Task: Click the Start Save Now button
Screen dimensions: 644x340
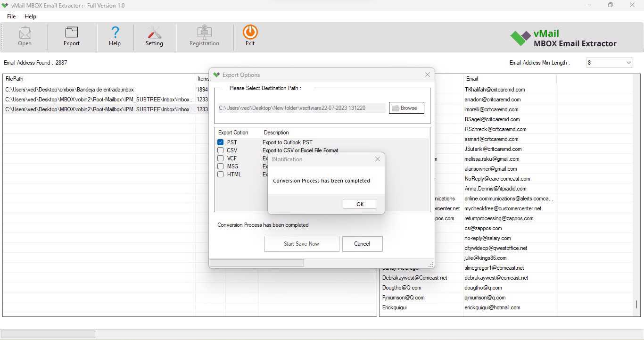Action: coord(302,244)
